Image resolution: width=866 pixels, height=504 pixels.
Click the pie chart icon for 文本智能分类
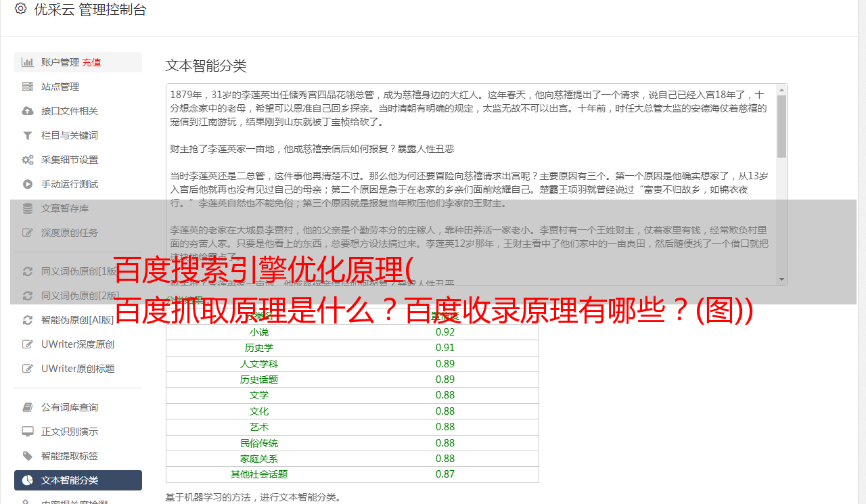28,480
